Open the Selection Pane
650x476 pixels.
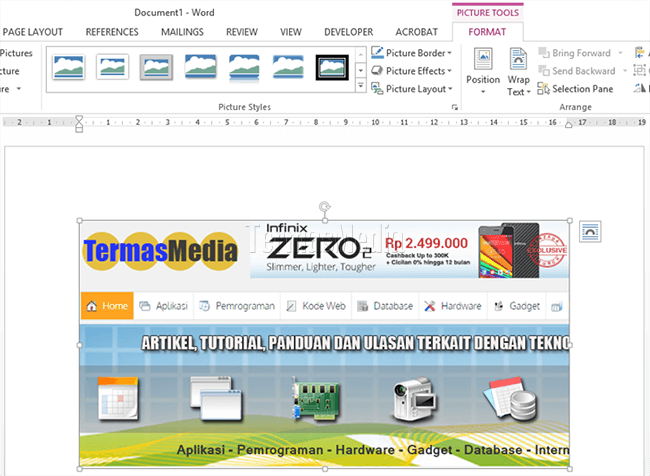point(575,89)
